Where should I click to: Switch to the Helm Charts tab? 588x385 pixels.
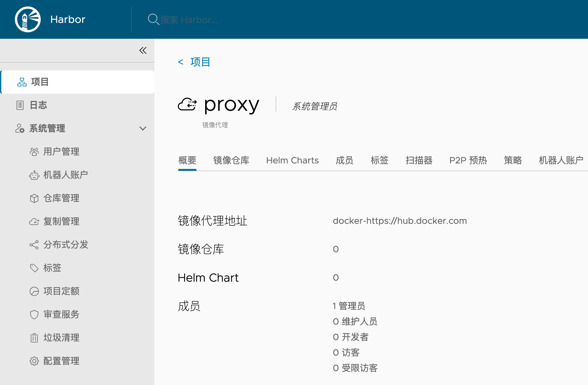tap(292, 160)
